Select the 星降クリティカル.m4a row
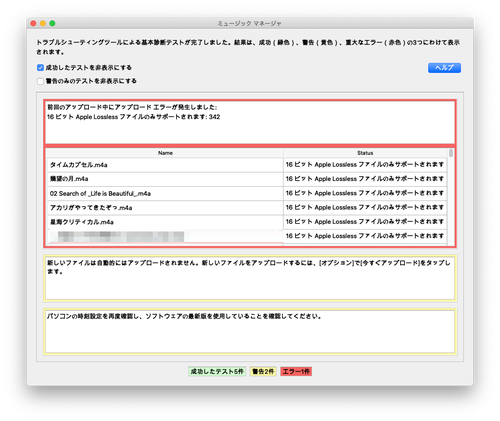The image size is (500, 421). point(247,222)
